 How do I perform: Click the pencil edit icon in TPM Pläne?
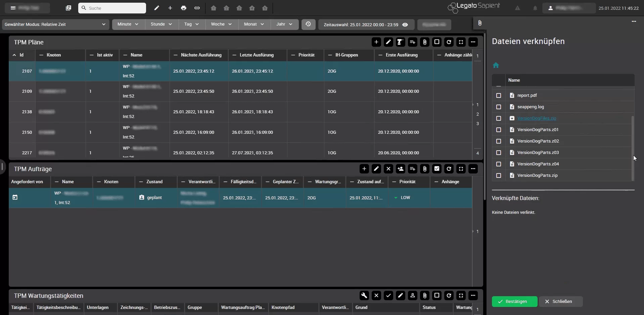(x=388, y=42)
